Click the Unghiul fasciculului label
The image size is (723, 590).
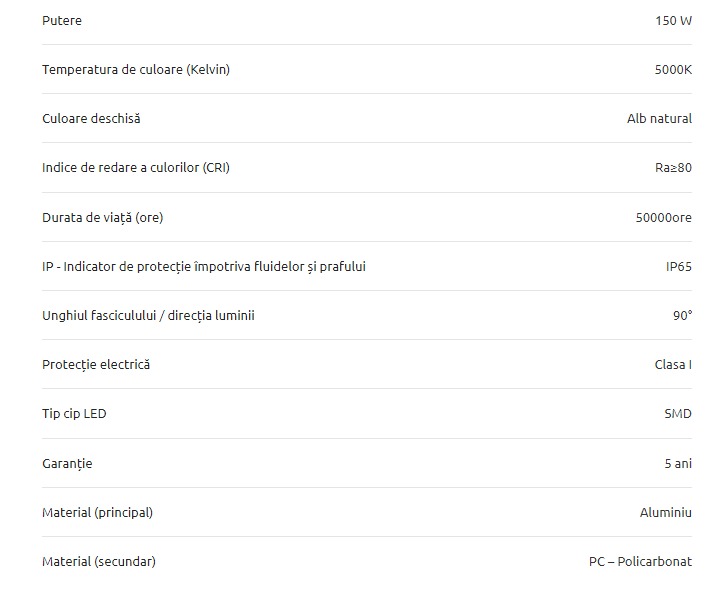pos(148,316)
